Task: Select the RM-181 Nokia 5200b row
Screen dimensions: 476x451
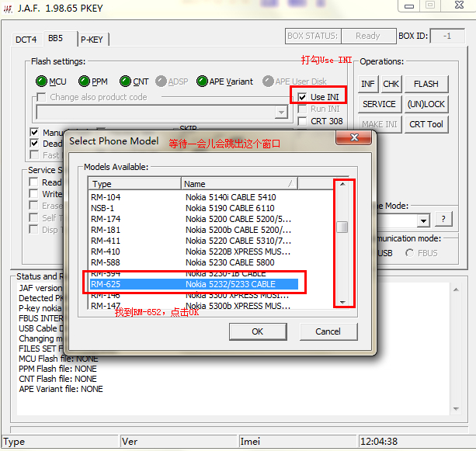Action: (x=194, y=230)
